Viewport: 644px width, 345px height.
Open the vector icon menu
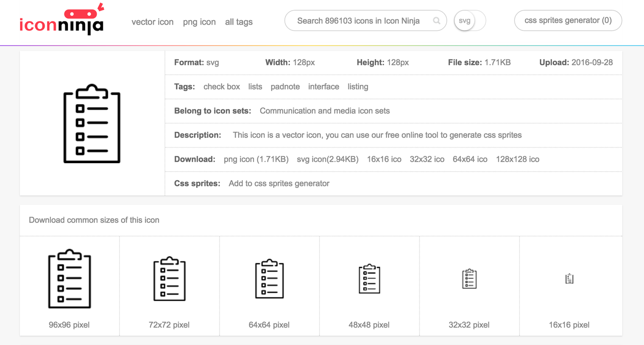tap(153, 22)
